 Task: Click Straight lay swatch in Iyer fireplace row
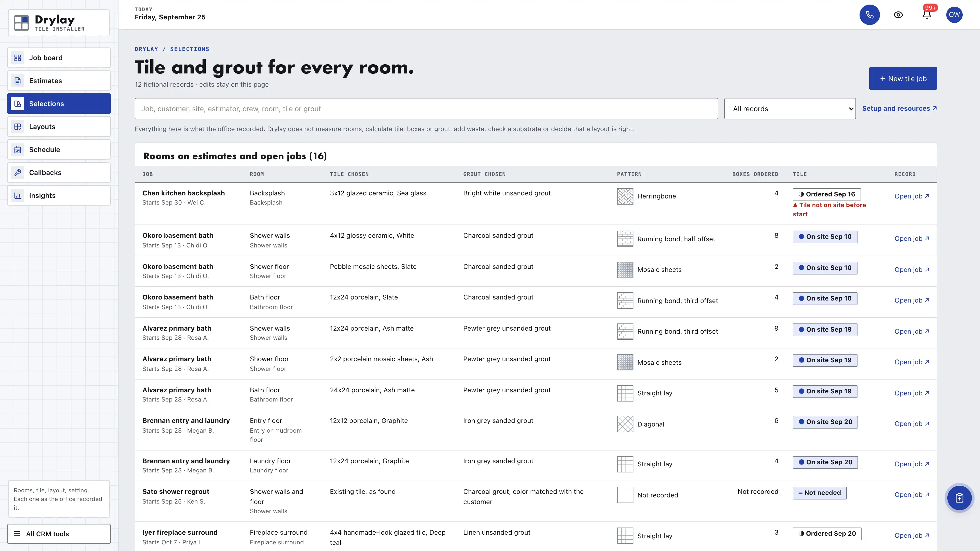[625, 536]
